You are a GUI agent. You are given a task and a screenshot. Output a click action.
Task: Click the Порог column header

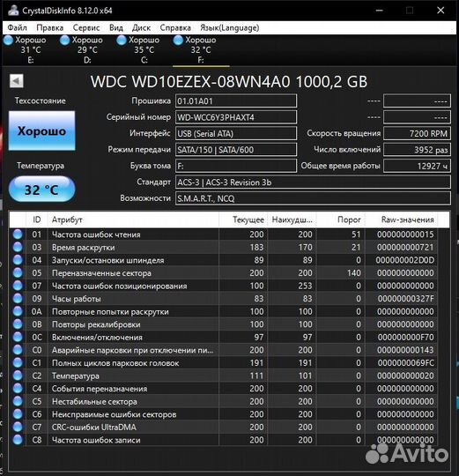pyautogui.click(x=341, y=219)
